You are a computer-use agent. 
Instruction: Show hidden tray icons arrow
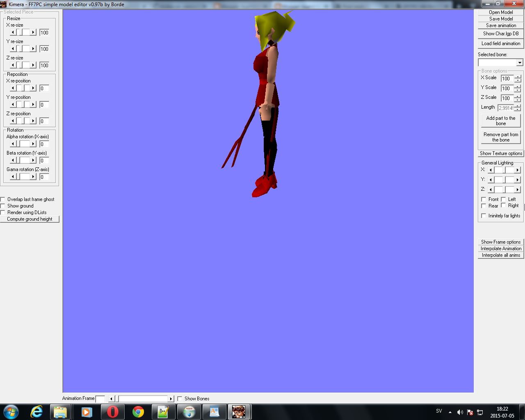450,412
